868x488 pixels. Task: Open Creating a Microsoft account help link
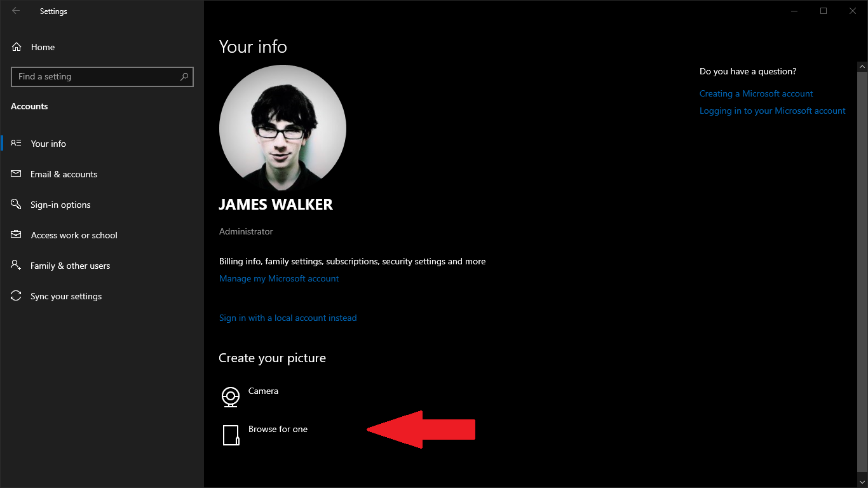756,93
